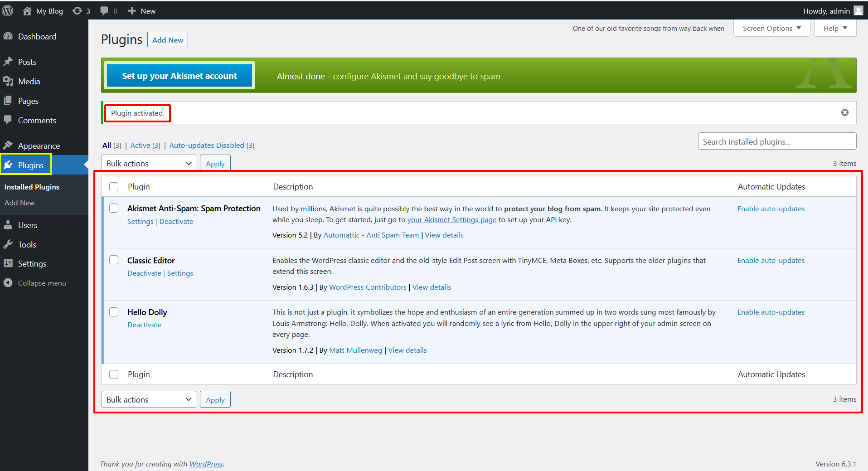Open the Bulk actions dropdown

pos(148,163)
